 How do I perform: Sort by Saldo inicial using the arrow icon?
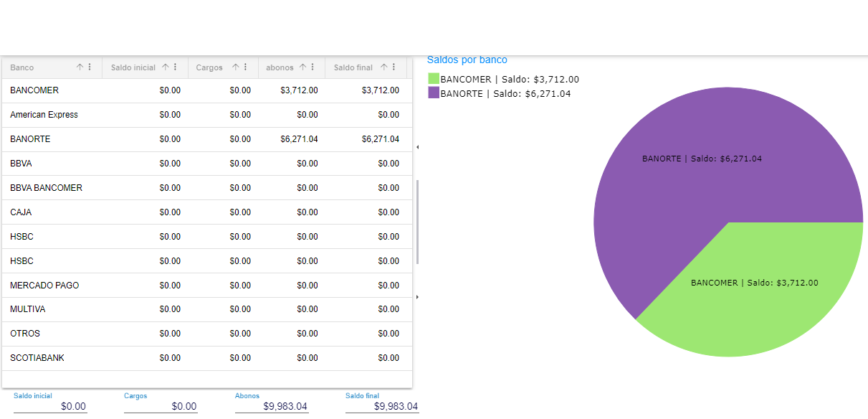coord(166,67)
